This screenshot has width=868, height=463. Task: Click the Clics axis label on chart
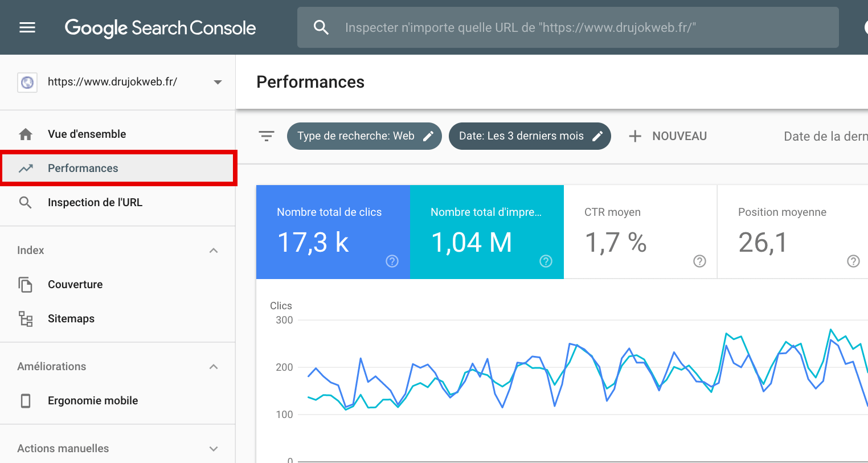[281, 306]
